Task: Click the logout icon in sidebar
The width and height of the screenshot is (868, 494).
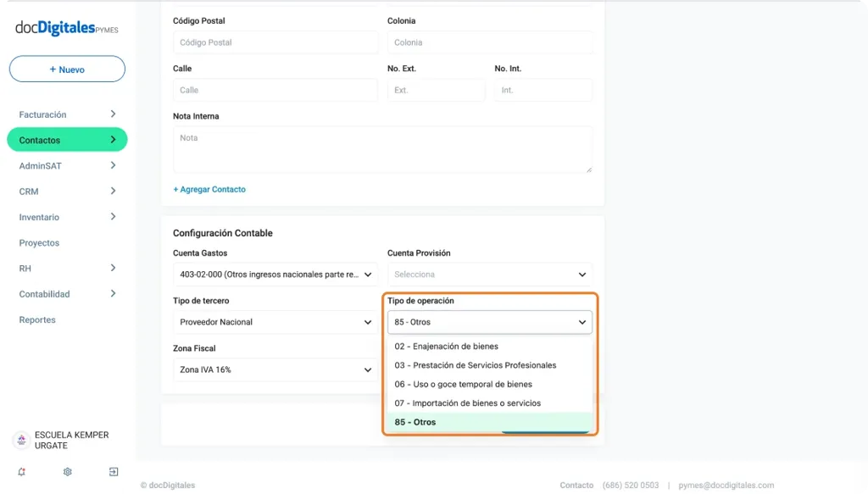Action: (114, 472)
